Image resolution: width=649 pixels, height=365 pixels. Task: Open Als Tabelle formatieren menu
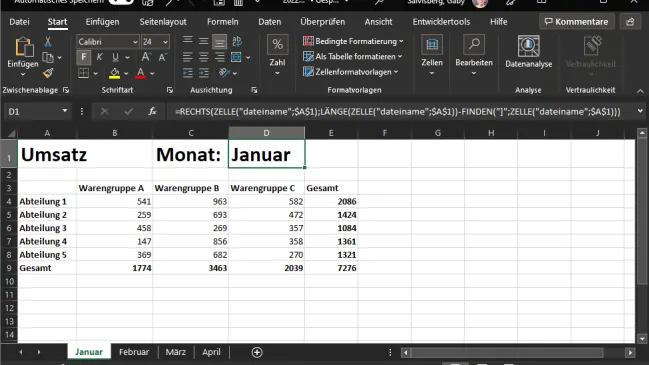tap(352, 57)
